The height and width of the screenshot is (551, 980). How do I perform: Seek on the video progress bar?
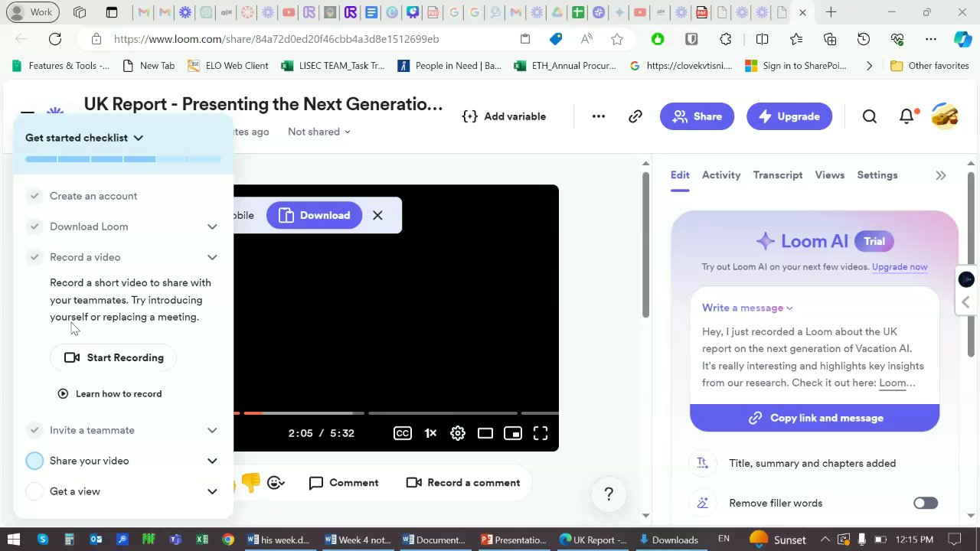coord(396,413)
